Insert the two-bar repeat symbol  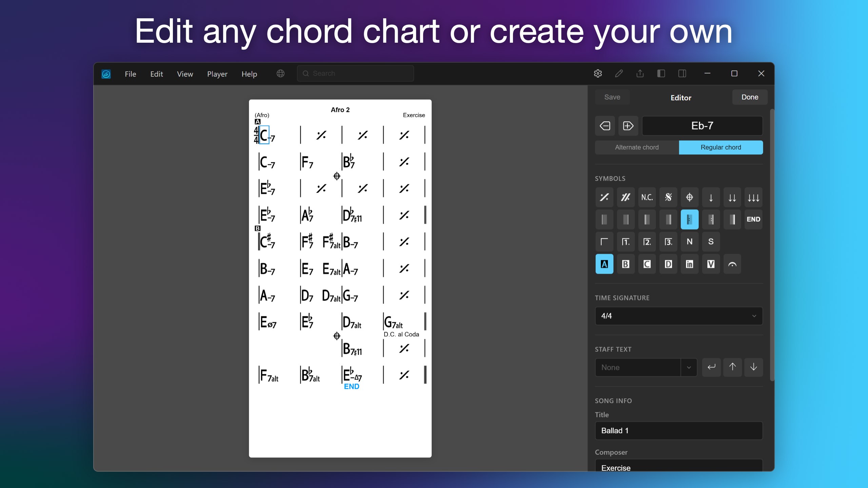[626, 197]
